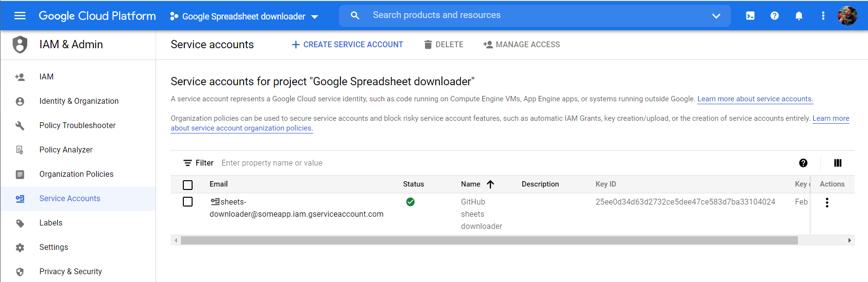Click the scrollbar left arrow

(176, 240)
